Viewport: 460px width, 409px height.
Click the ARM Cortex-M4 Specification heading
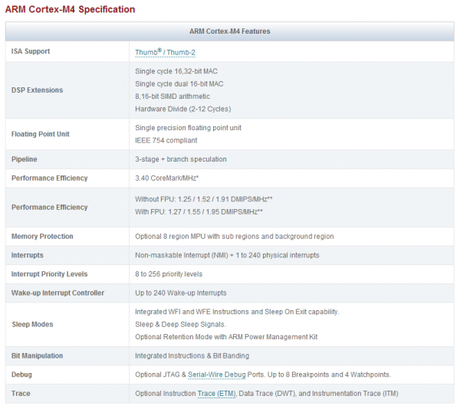70,9
